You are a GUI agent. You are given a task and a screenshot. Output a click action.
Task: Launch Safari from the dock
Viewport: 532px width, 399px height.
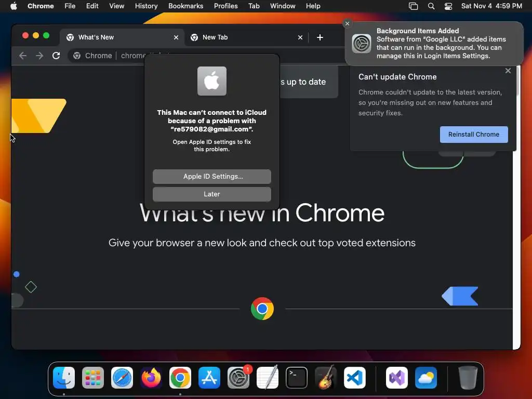(x=122, y=378)
